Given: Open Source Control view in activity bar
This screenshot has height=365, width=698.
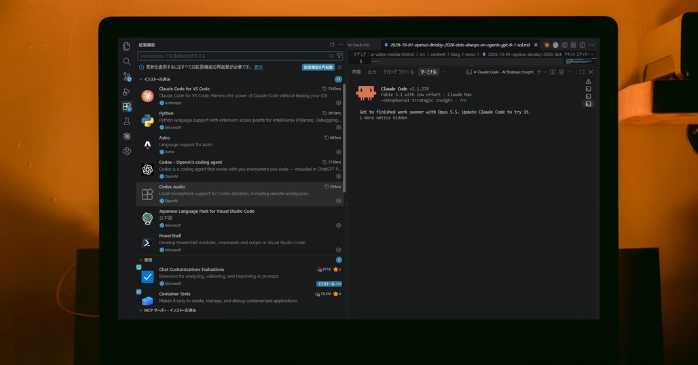Looking at the screenshot, I should coord(127,77).
